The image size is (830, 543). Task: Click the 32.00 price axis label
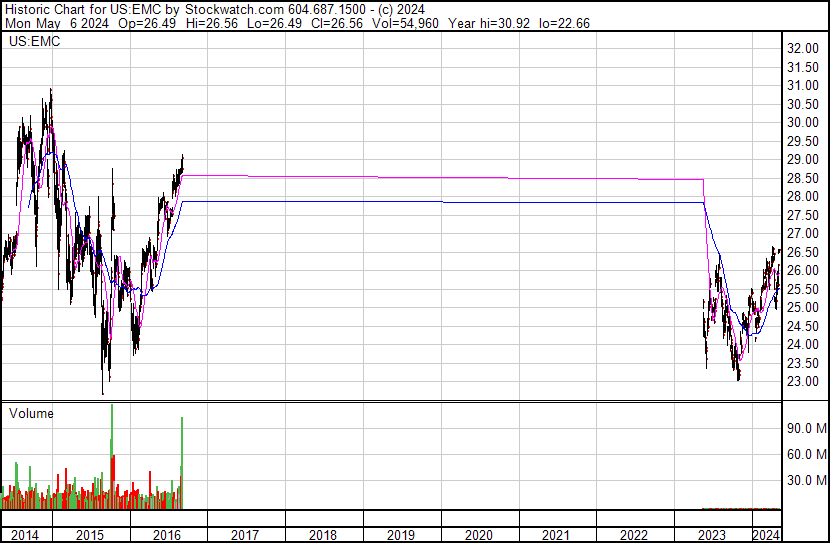click(x=803, y=49)
